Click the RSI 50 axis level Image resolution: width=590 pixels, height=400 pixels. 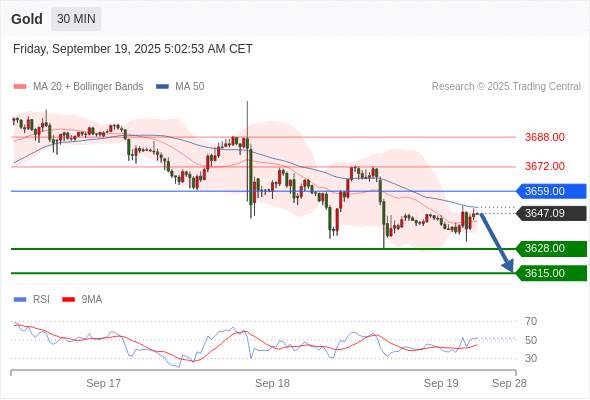[531, 340]
